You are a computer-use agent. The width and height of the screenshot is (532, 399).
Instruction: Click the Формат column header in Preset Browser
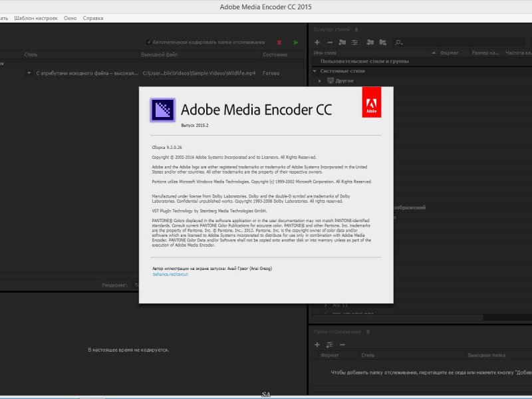[x=450, y=53]
